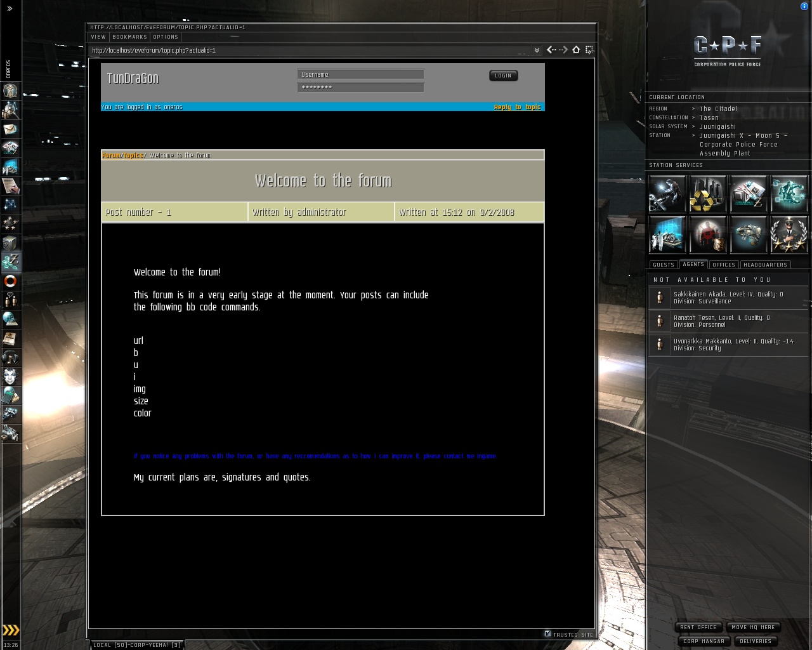Click the Login button on forum
Viewport: 812px width, 650px height.
point(504,76)
